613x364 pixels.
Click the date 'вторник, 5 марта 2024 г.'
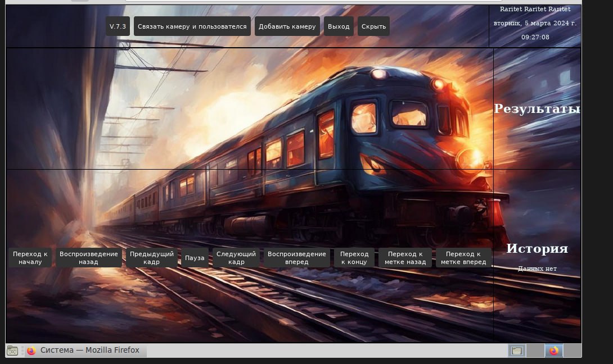535,23
